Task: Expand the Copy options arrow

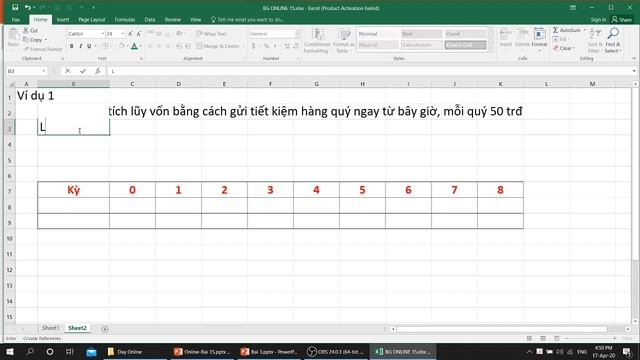Action: pyautogui.click(x=46, y=40)
